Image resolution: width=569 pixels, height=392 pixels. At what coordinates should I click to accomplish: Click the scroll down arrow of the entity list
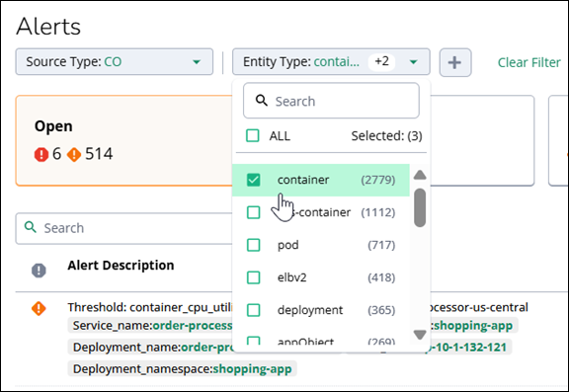point(420,335)
